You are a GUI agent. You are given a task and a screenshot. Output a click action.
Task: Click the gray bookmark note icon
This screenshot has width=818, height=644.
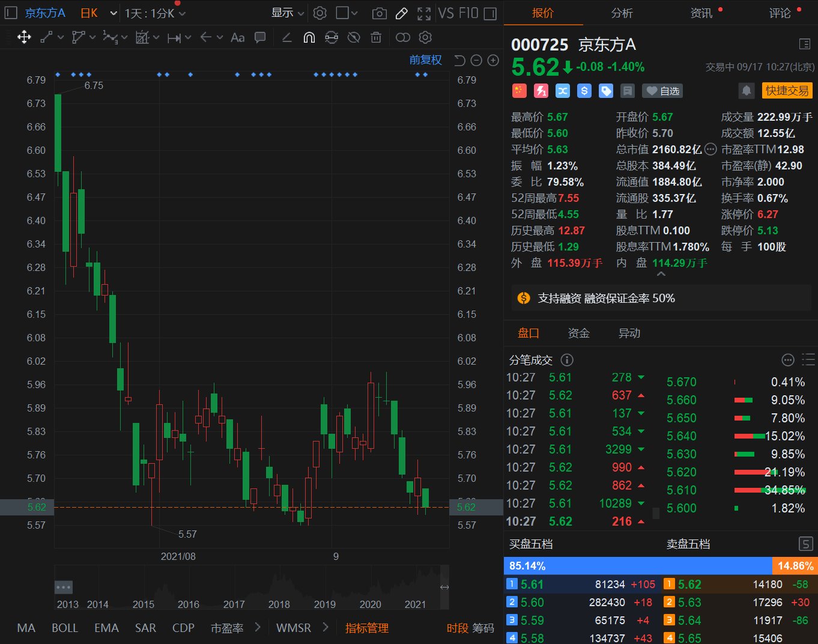point(628,91)
